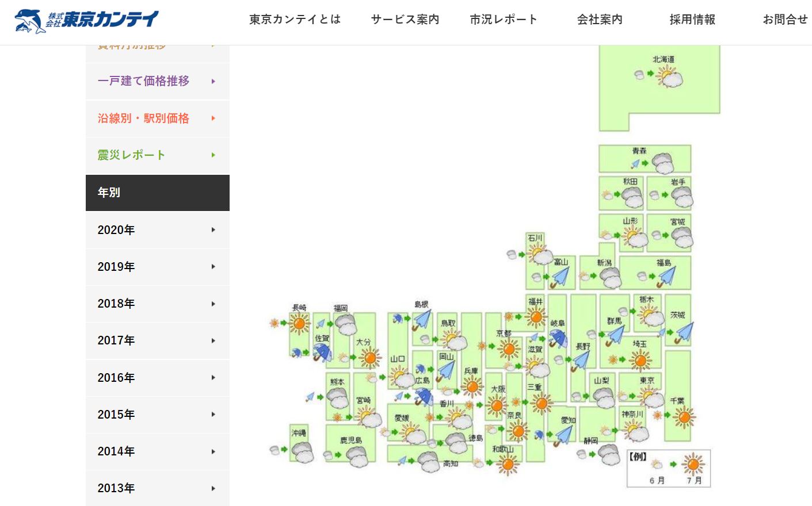Open the サービス案内 menu
Screen dimensions: 812x506
[405, 20]
